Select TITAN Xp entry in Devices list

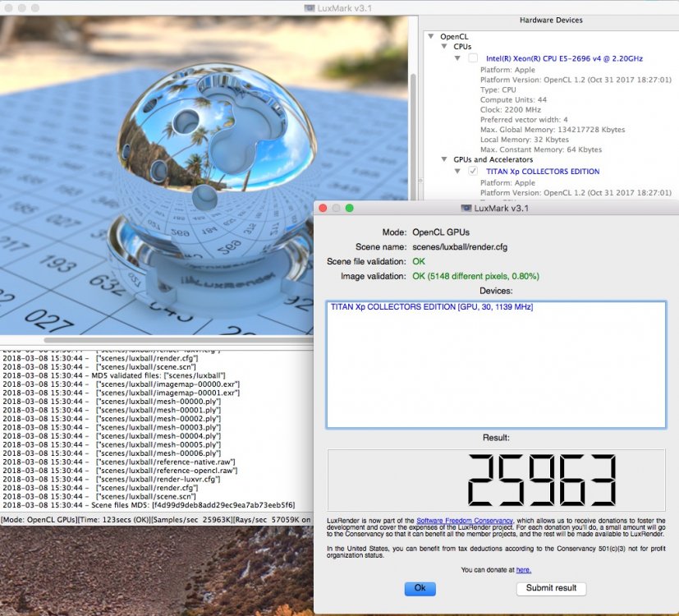coord(432,306)
